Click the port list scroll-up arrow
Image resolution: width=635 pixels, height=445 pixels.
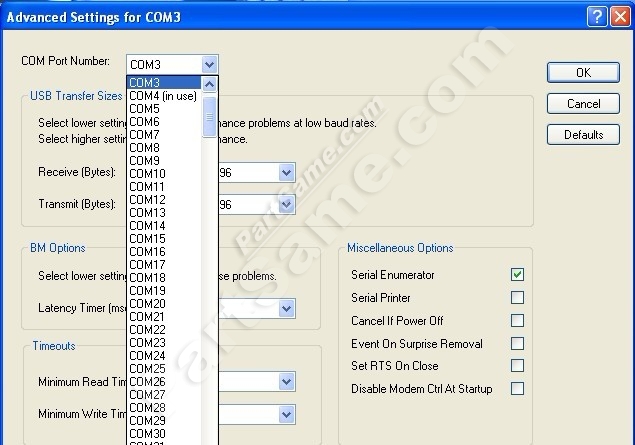209,85
